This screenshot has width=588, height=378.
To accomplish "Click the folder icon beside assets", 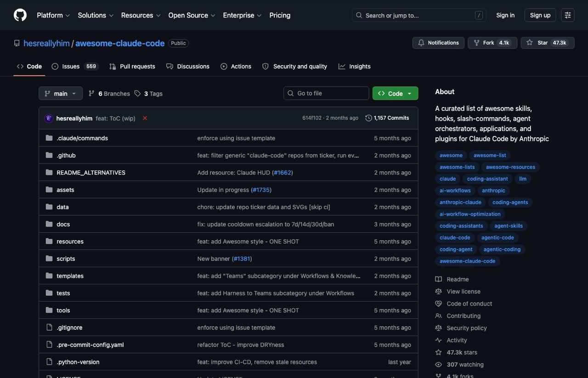I will coord(49,190).
